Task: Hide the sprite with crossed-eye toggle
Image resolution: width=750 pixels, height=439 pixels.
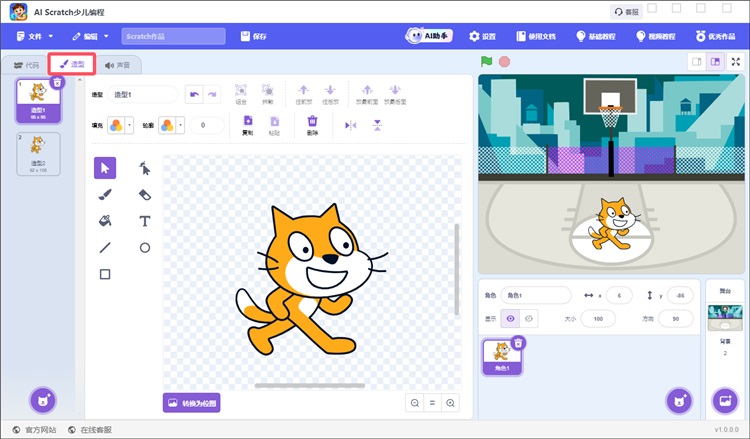Action: point(530,318)
